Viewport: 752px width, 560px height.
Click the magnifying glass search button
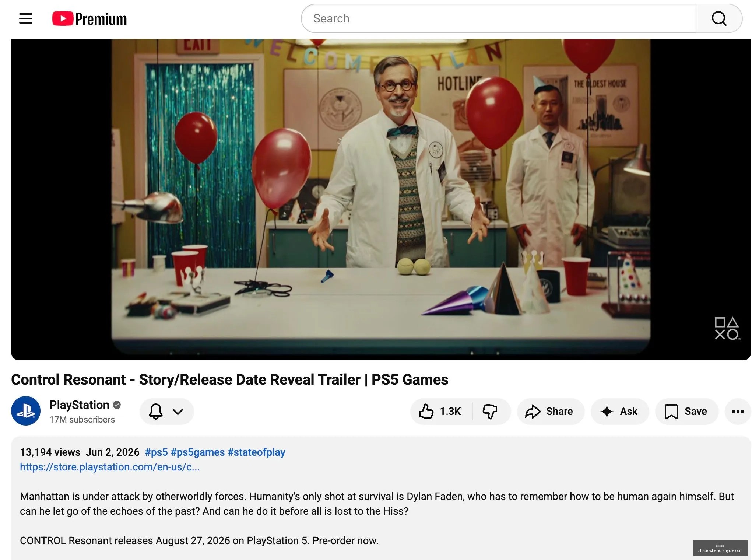click(x=719, y=18)
